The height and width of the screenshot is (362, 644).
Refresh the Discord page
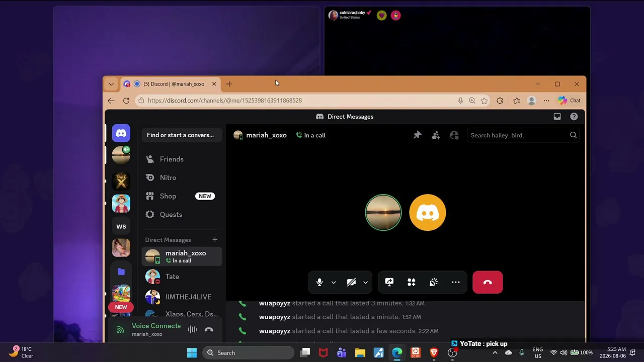(126, 101)
